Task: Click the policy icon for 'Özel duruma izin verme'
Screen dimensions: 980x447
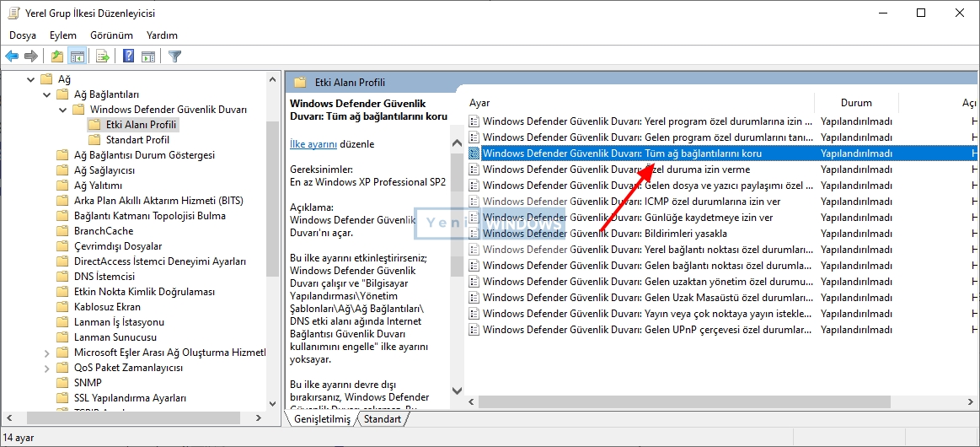Action: 474,170
